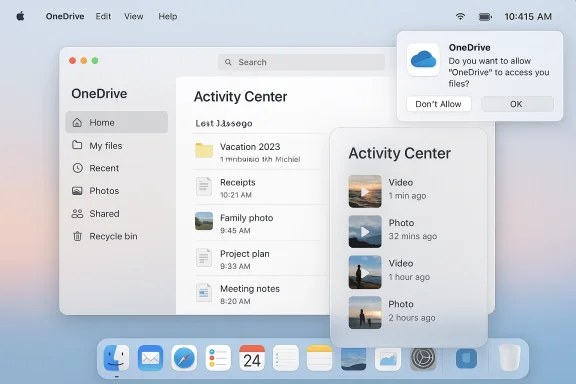Click the OneDrive cloud notification icon
Screen dimensions: 576x384
coord(423,60)
